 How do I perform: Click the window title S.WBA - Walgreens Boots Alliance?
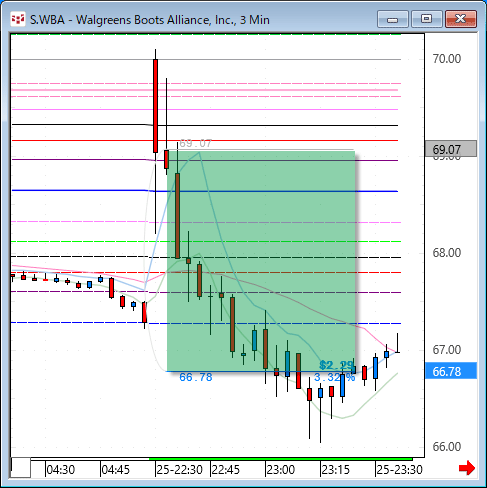[150, 20]
